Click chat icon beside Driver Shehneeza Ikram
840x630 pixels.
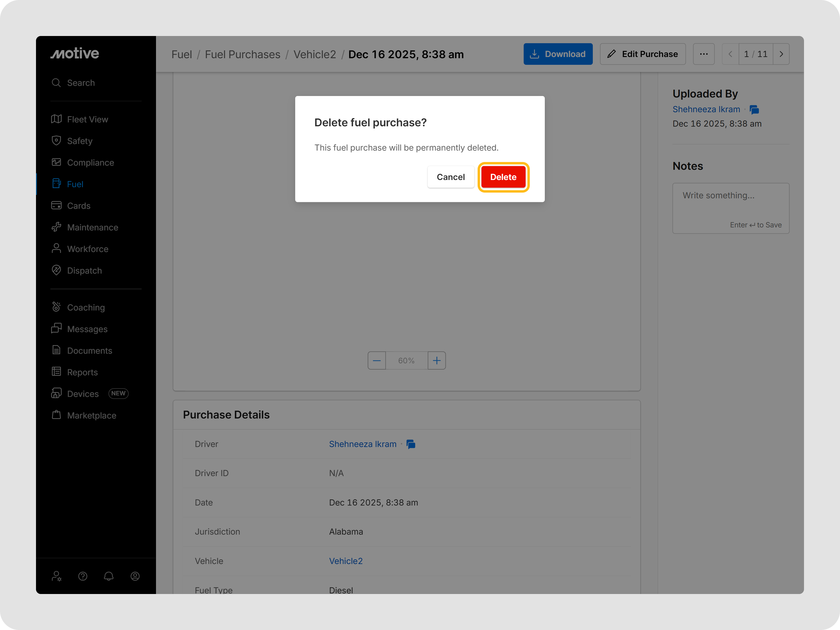pos(411,444)
